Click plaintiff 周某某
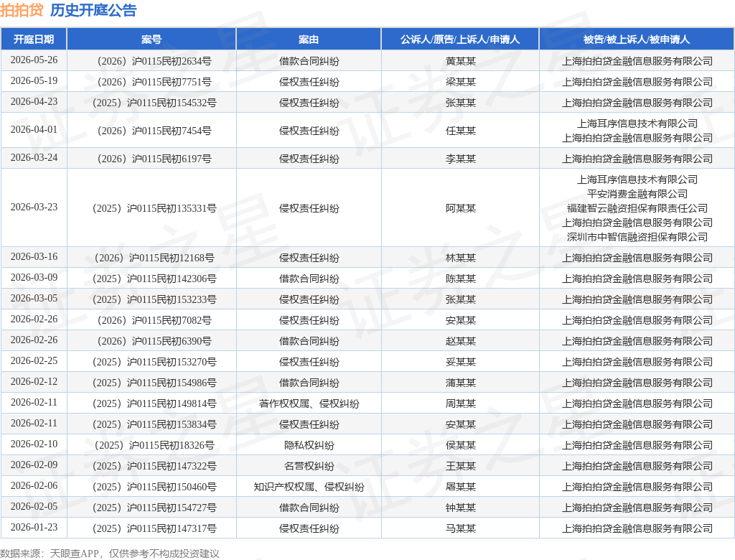This screenshot has height=560, width=735. click(460, 403)
